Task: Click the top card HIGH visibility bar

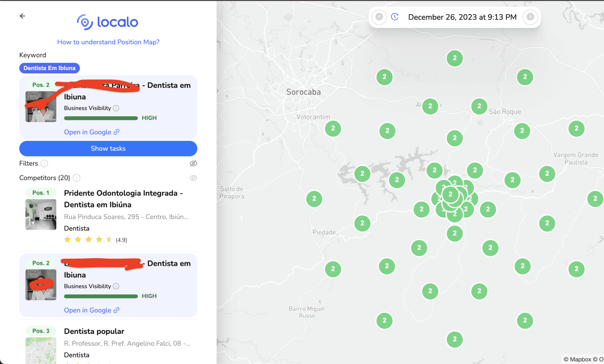Action: coord(101,118)
